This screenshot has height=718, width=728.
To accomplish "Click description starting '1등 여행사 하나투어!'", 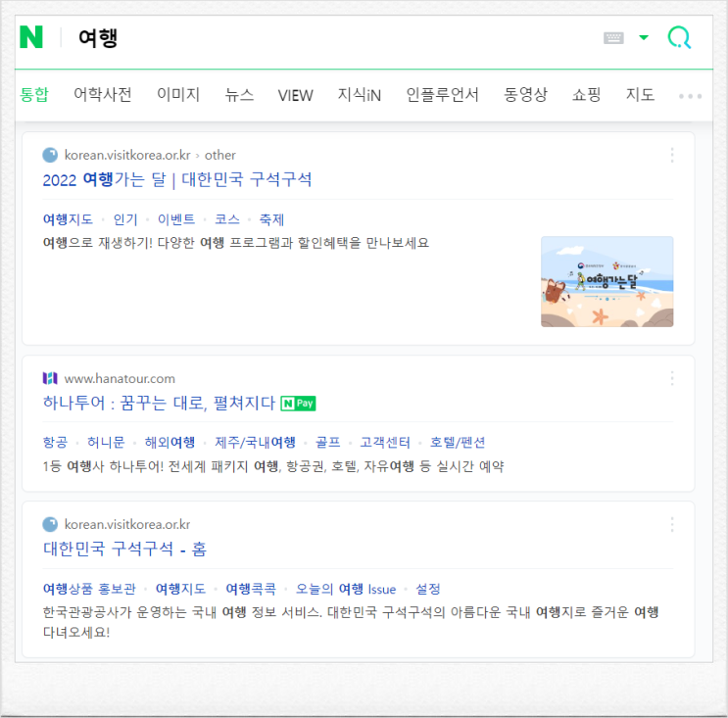I will coord(273,466).
